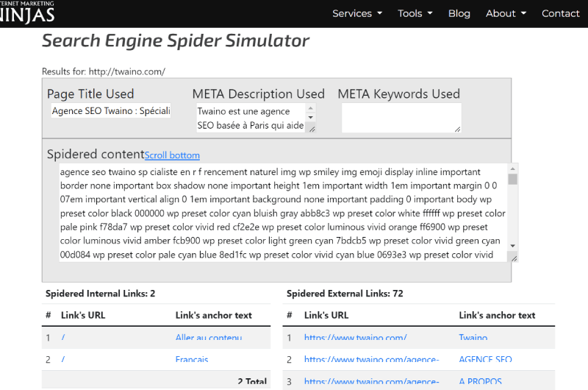Open the Aller au contenu anchor link
Viewport: 588px width, 390px height.
pyautogui.click(x=209, y=338)
